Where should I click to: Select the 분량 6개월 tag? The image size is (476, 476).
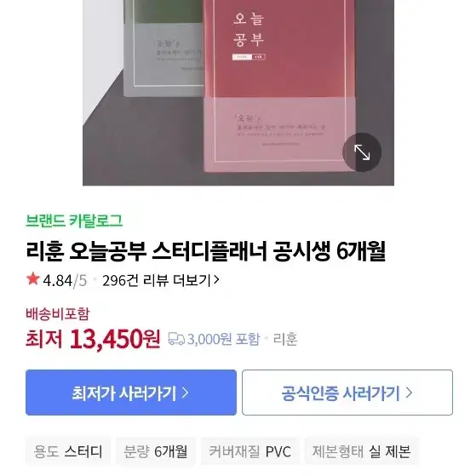156,451
